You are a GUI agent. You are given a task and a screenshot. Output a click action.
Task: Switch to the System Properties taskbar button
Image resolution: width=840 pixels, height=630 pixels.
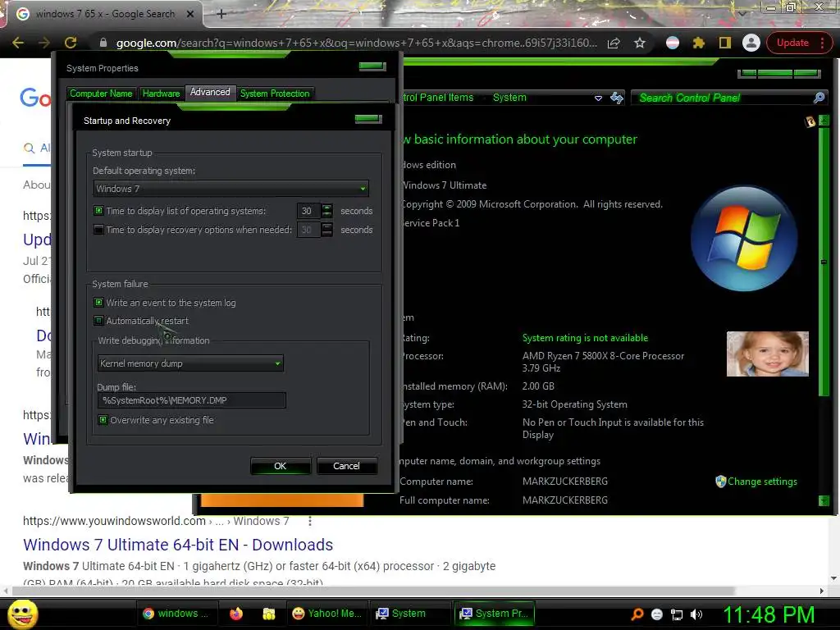(495, 614)
